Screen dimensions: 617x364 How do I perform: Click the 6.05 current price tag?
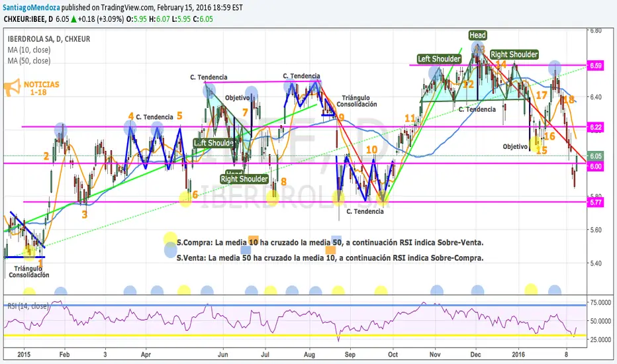595,156
